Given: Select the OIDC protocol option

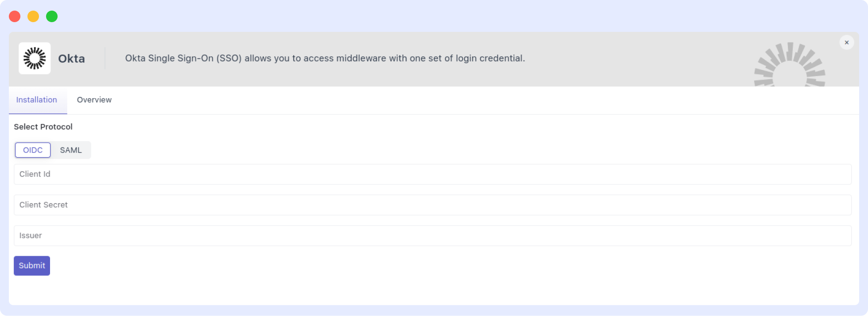Looking at the screenshot, I should tap(32, 150).
